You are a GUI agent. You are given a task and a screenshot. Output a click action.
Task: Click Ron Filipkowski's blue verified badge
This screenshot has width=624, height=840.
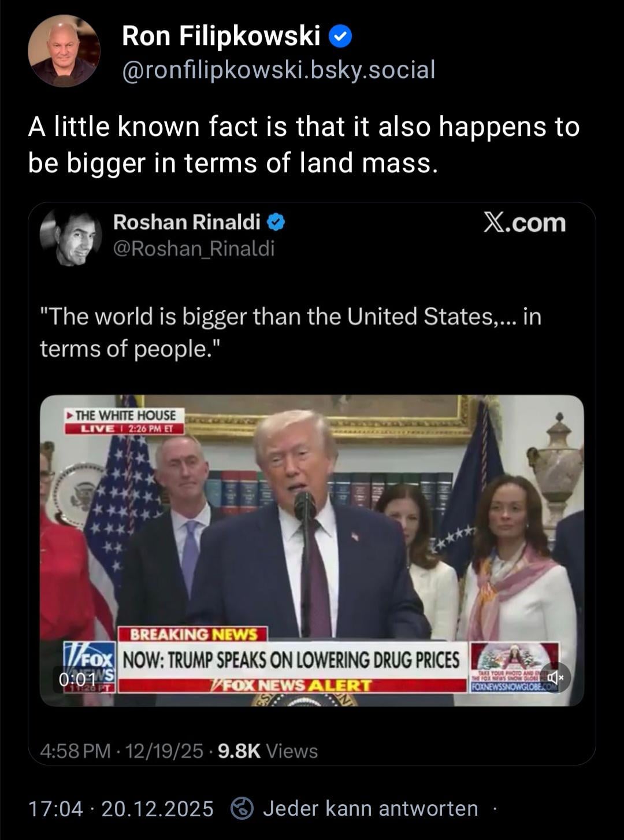pyautogui.click(x=340, y=37)
